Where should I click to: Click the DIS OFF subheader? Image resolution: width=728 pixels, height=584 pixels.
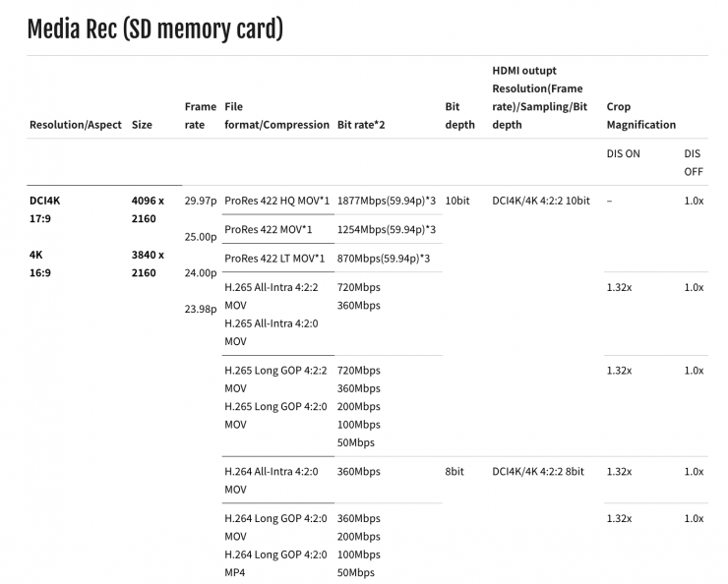pos(693,162)
